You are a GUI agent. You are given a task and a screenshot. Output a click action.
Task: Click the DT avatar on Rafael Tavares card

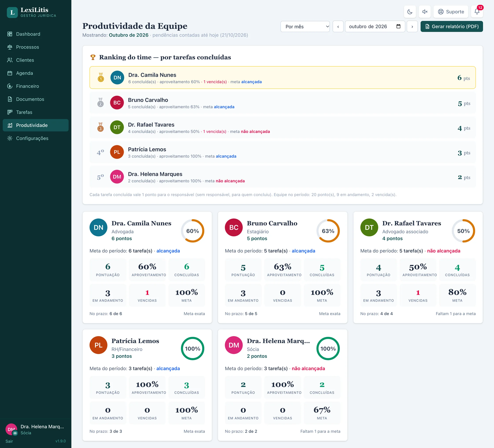click(x=369, y=228)
